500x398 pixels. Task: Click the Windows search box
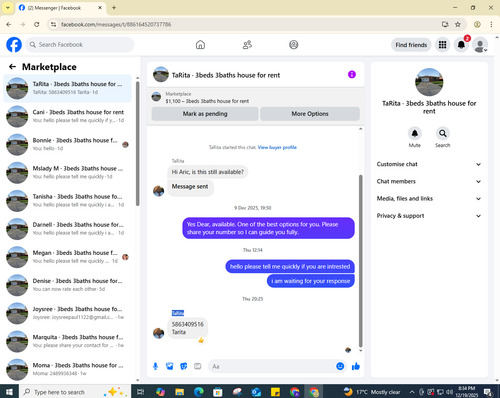tap(75, 392)
